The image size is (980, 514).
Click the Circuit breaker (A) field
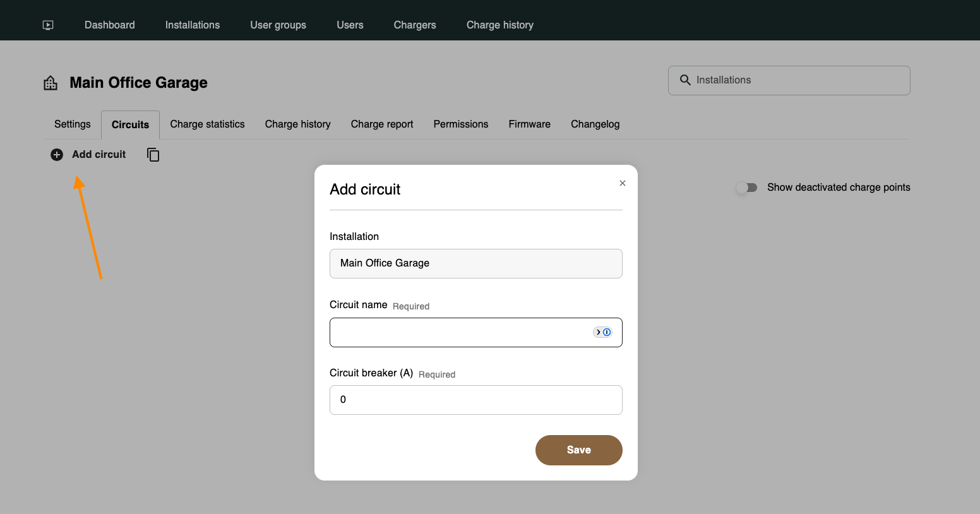pos(476,400)
